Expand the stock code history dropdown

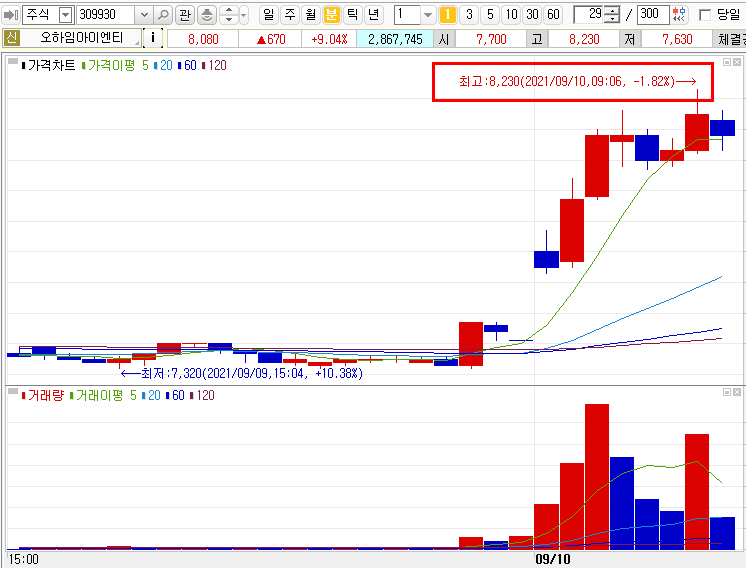tap(144, 15)
